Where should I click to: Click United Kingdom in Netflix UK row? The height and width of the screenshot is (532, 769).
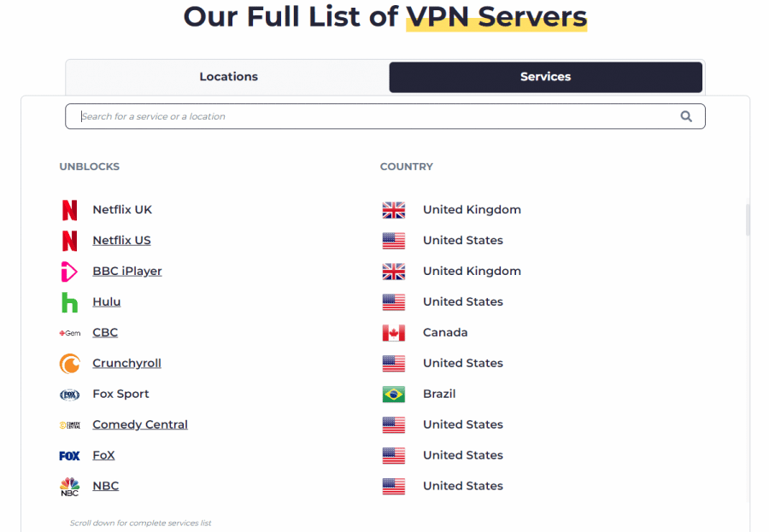coord(472,210)
